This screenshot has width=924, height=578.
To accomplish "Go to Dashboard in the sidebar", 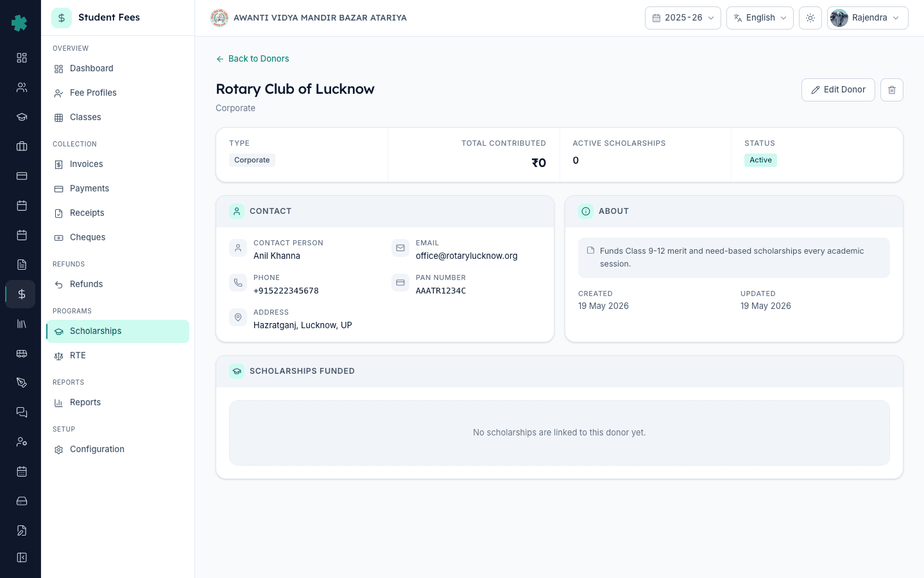I will click(x=117, y=69).
